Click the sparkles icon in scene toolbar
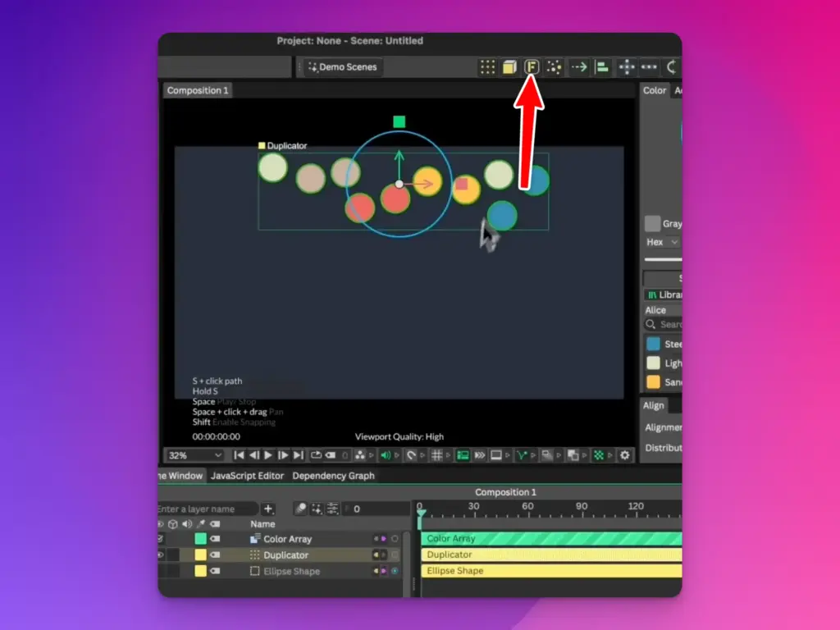 [x=317, y=509]
